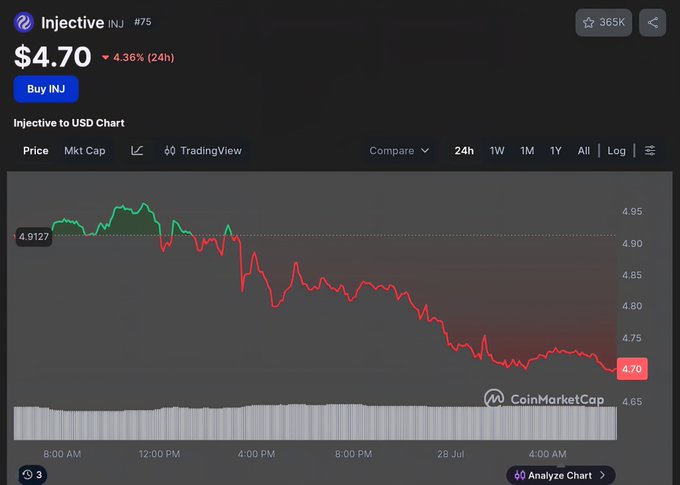Expand the Compare dropdown
This screenshot has height=485, width=680.
point(399,151)
